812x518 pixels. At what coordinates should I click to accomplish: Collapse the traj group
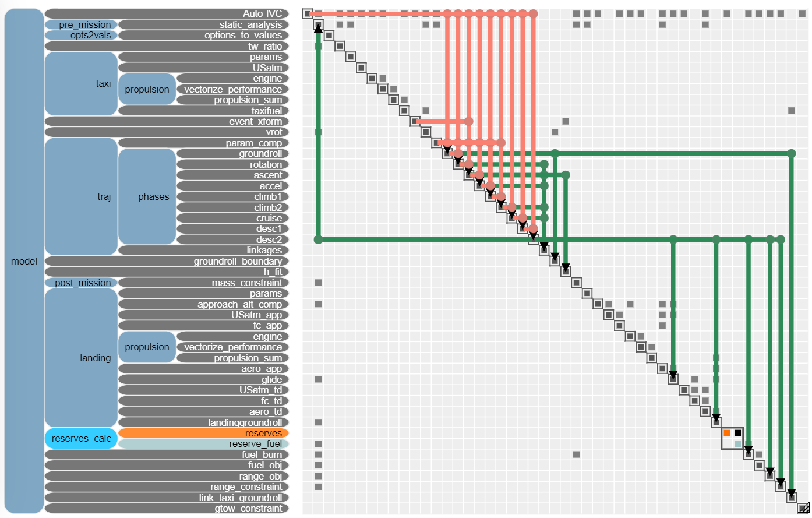click(82, 196)
